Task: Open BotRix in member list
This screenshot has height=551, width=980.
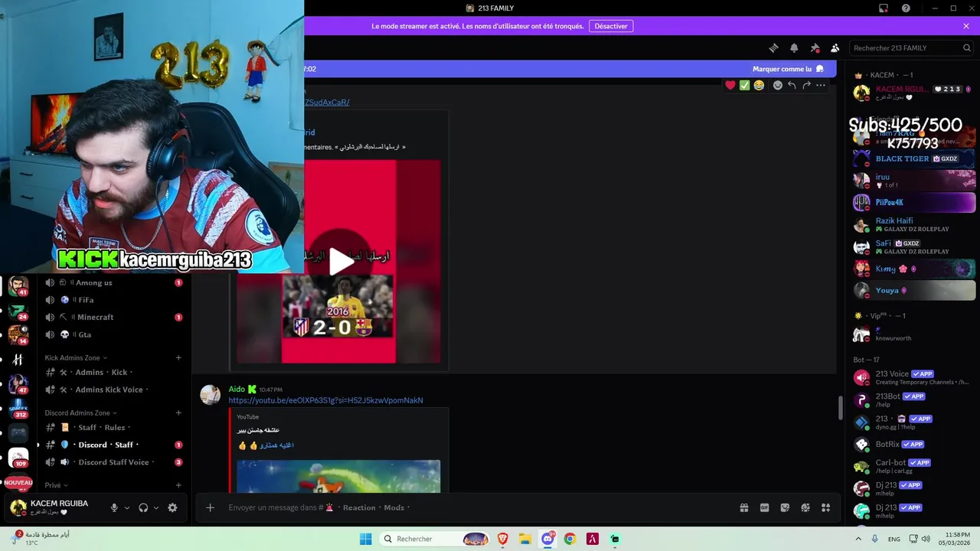Action: (914, 444)
